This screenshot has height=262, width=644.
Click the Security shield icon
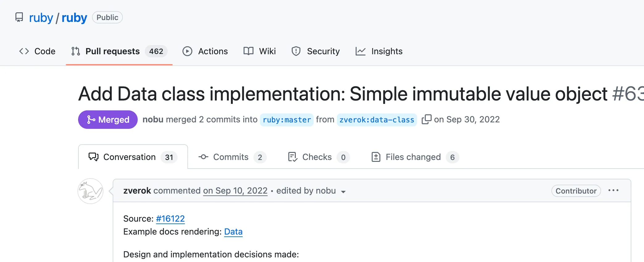296,51
